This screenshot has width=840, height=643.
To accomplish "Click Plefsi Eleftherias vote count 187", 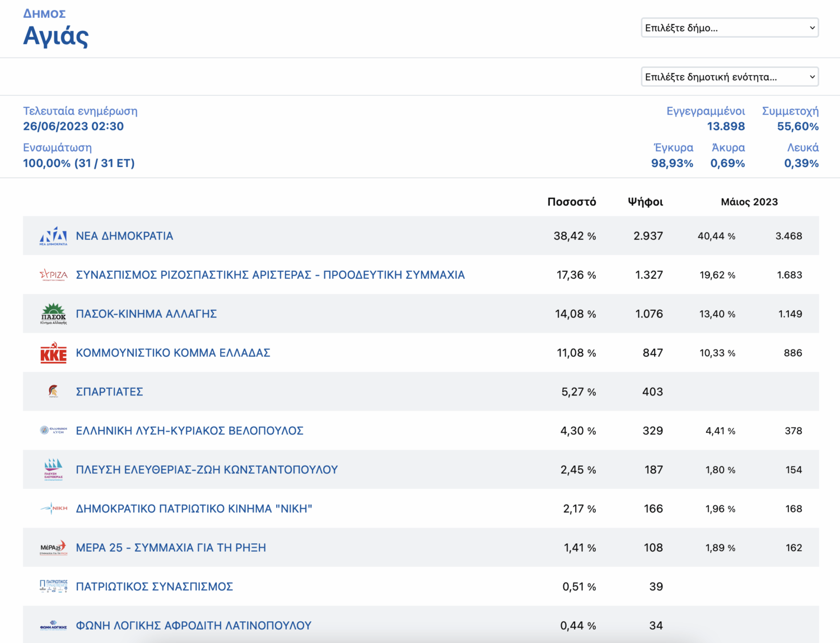I will [654, 470].
